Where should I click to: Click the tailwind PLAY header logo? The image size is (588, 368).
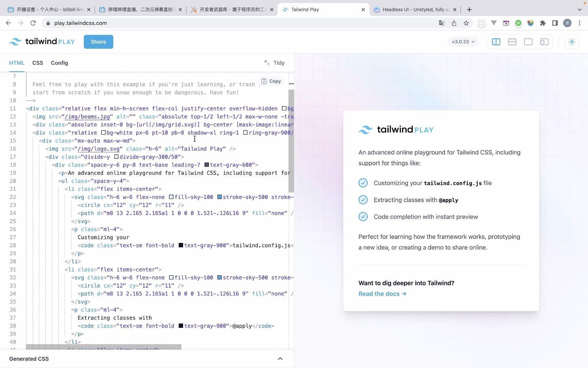pyautogui.click(x=42, y=42)
